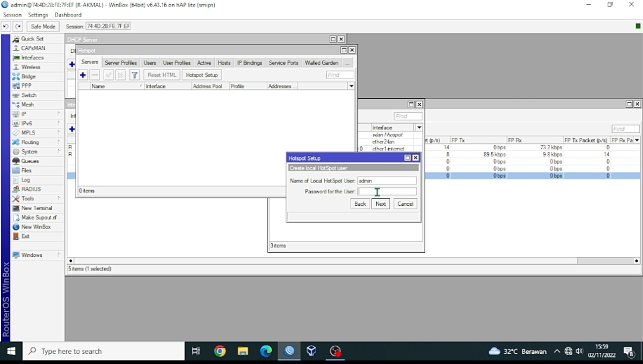Click Back in Hotspot Setup
Screen dimensions: 643x364
(x=360, y=204)
